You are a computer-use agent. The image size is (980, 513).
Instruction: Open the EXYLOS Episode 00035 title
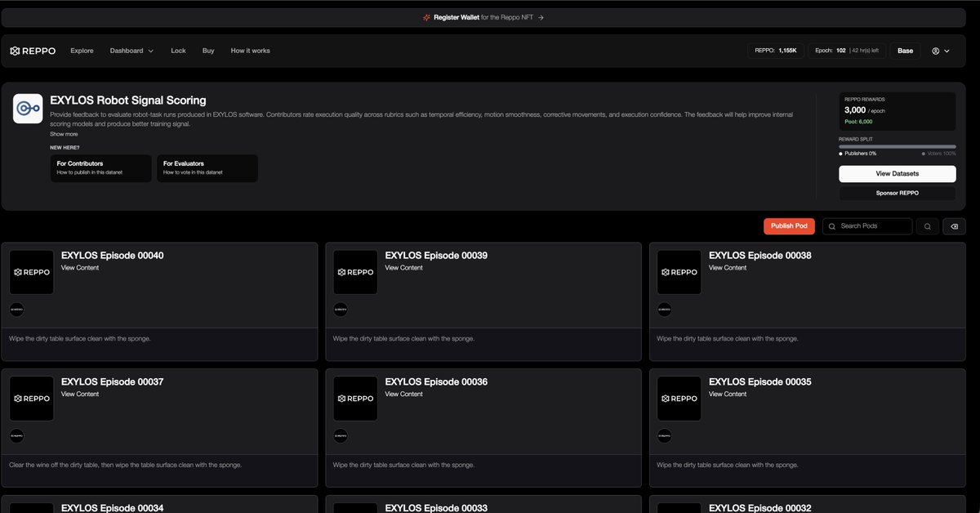[x=759, y=382]
